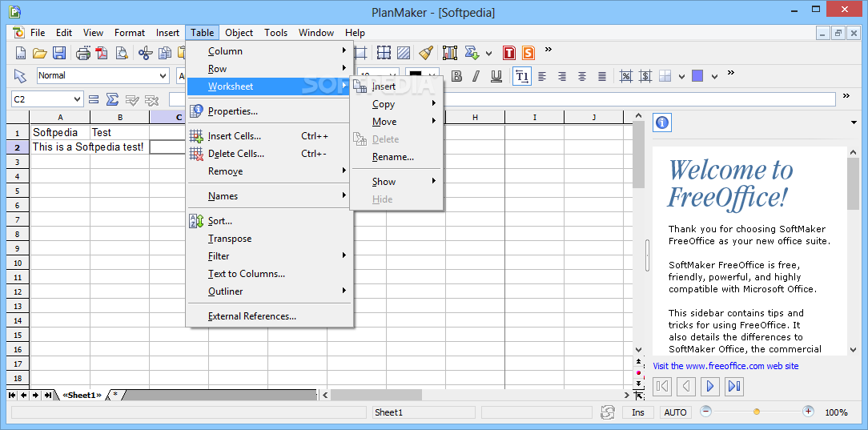Toggle bold formatting
The height and width of the screenshot is (430, 868).
coord(456,76)
